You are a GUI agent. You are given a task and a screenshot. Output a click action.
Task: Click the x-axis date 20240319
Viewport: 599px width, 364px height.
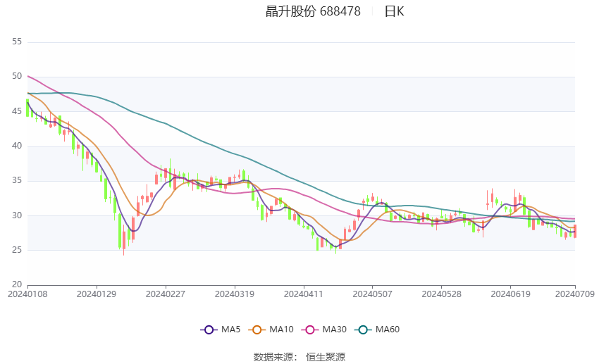pos(235,294)
